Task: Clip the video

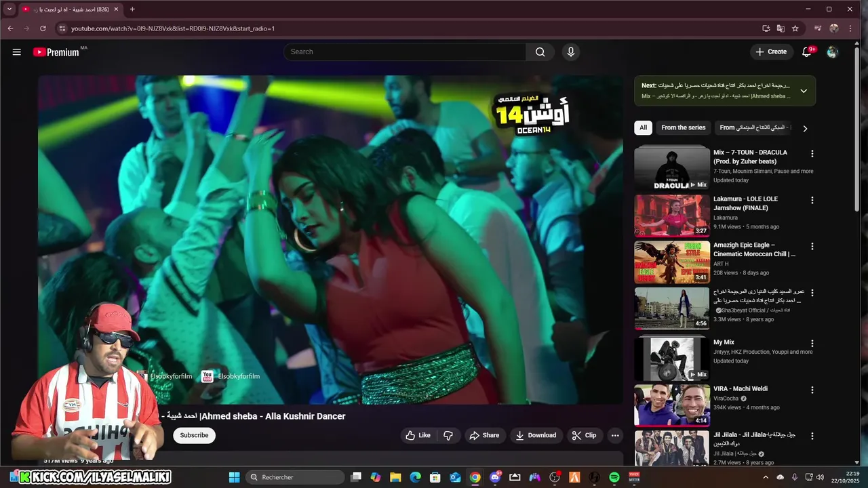Action: 584,435
